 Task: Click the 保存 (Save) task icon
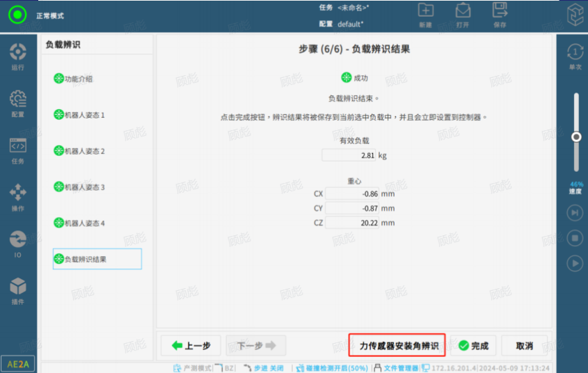(x=500, y=14)
